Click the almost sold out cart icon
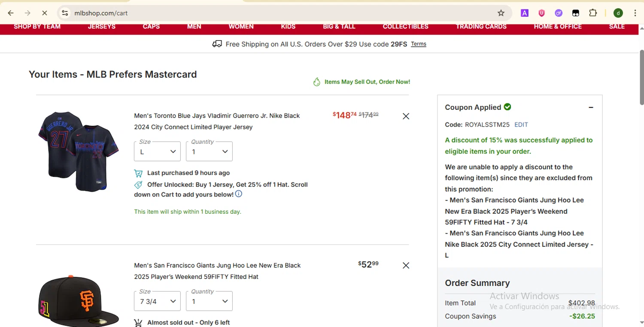This screenshot has height=327, width=644. (x=138, y=323)
